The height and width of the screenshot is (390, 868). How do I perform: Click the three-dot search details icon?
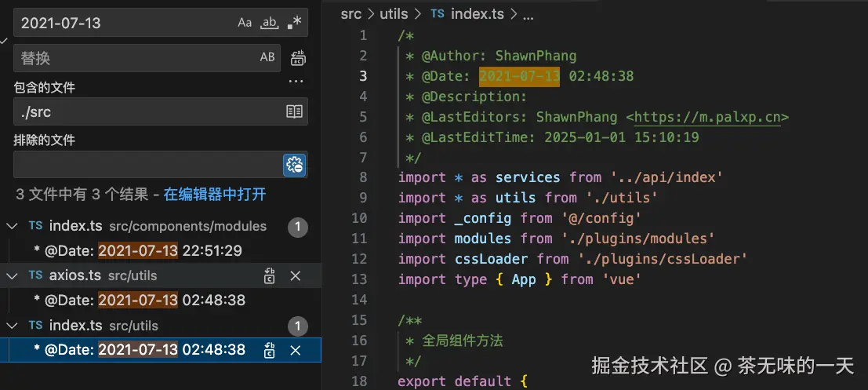[296, 81]
